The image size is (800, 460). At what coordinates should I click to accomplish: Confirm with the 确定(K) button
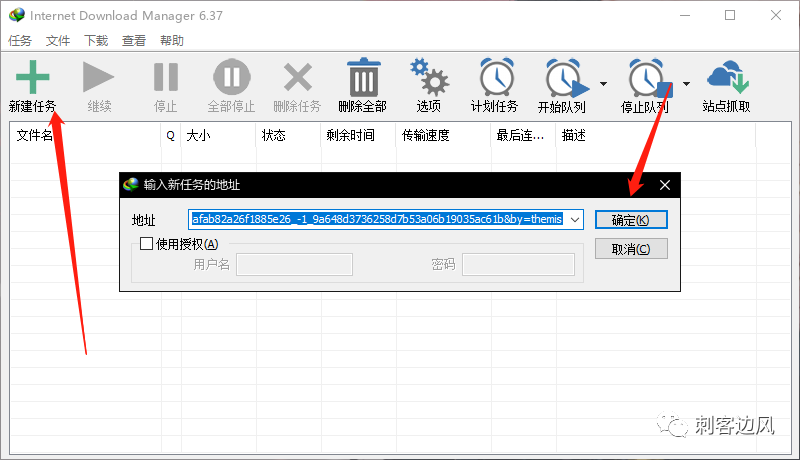(631, 220)
